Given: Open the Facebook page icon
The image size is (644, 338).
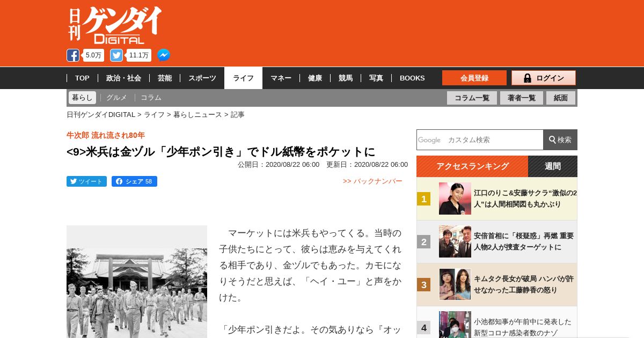Looking at the screenshot, I should [x=73, y=55].
